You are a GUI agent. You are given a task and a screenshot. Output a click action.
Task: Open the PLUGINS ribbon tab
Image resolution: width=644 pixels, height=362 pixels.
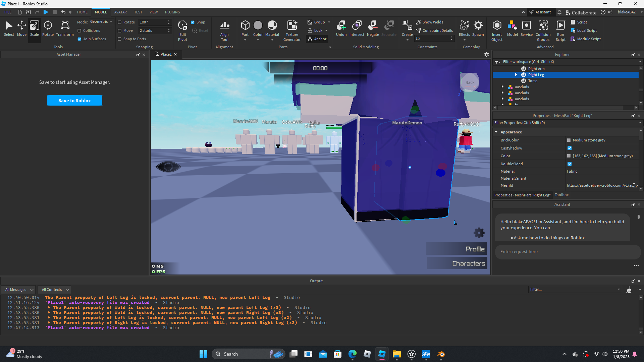click(x=172, y=12)
